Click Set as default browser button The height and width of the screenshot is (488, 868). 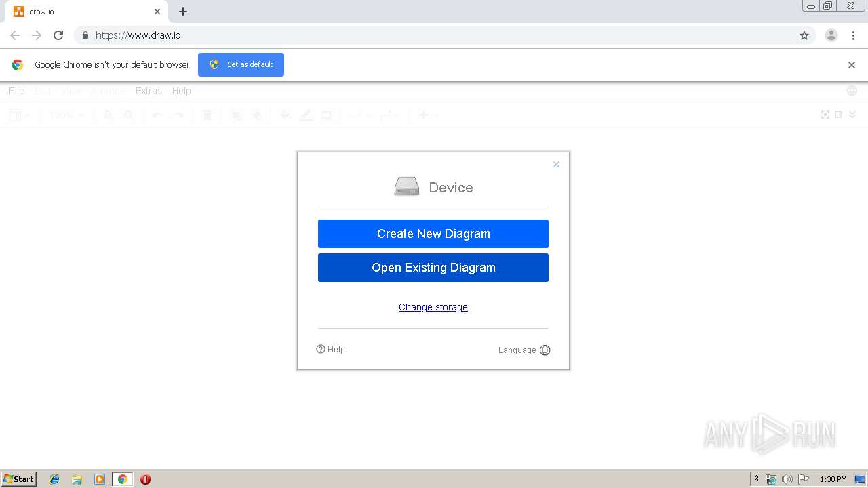241,64
